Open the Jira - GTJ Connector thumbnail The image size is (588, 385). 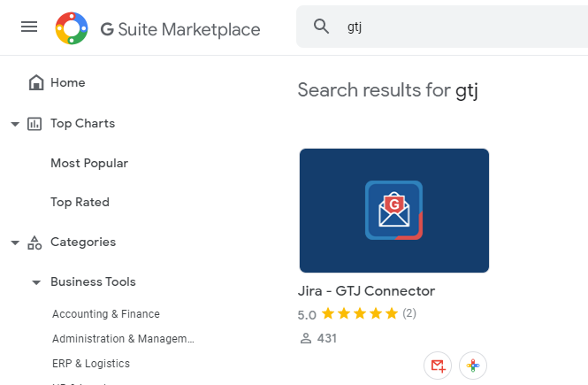pos(394,211)
